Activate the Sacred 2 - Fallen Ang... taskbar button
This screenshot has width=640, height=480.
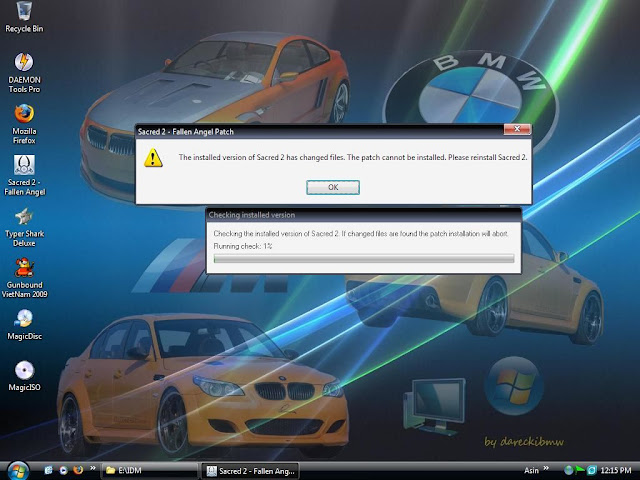[250, 471]
